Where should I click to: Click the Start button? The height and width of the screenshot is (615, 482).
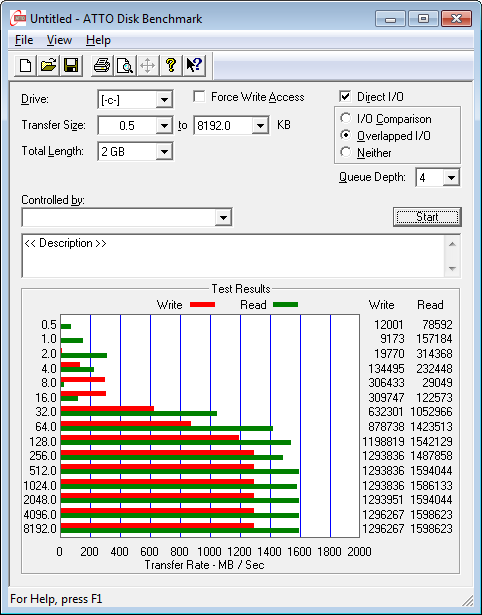[x=427, y=217]
